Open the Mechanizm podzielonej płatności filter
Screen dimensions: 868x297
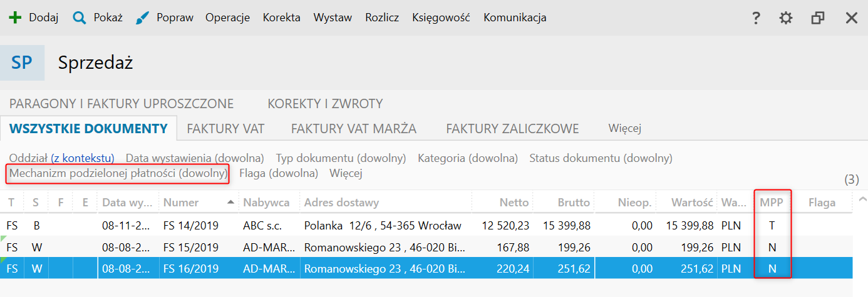[x=118, y=173]
